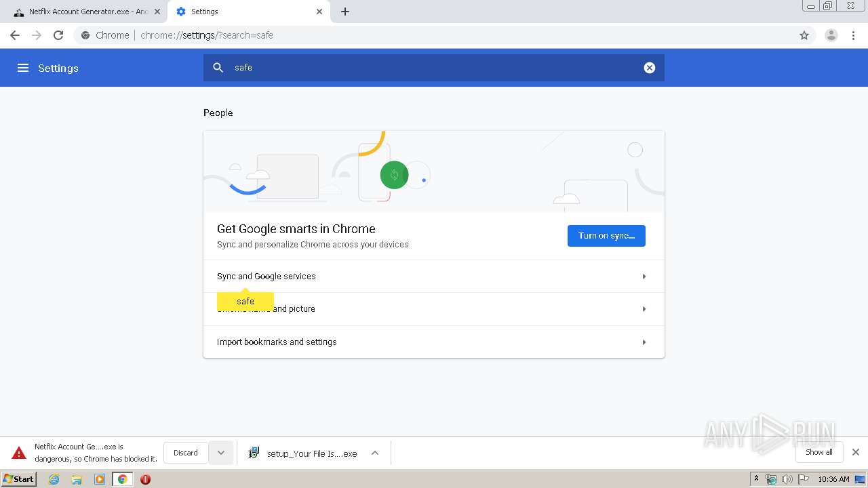This screenshot has height=488, width=868.
Task: Discard the blocked Netflix download
Action: pyautogui.click(x=186, y=453)
